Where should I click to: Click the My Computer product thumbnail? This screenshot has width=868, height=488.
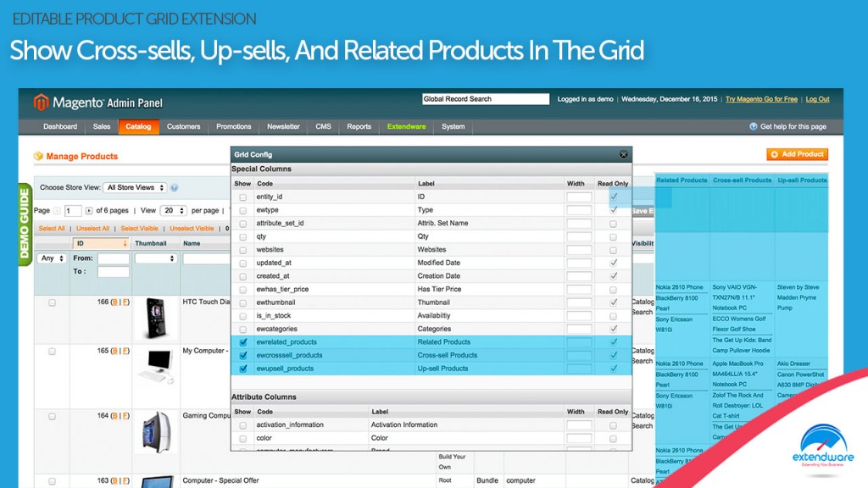(156, 366)
